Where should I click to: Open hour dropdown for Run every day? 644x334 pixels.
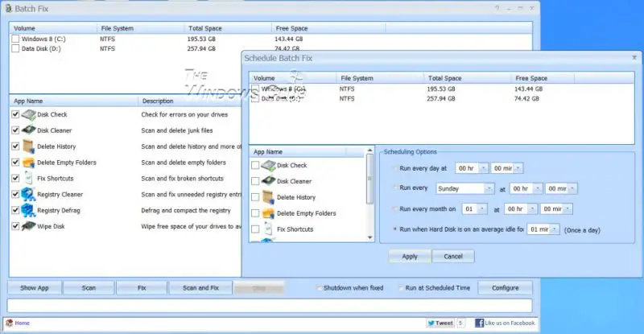point(484,168)
